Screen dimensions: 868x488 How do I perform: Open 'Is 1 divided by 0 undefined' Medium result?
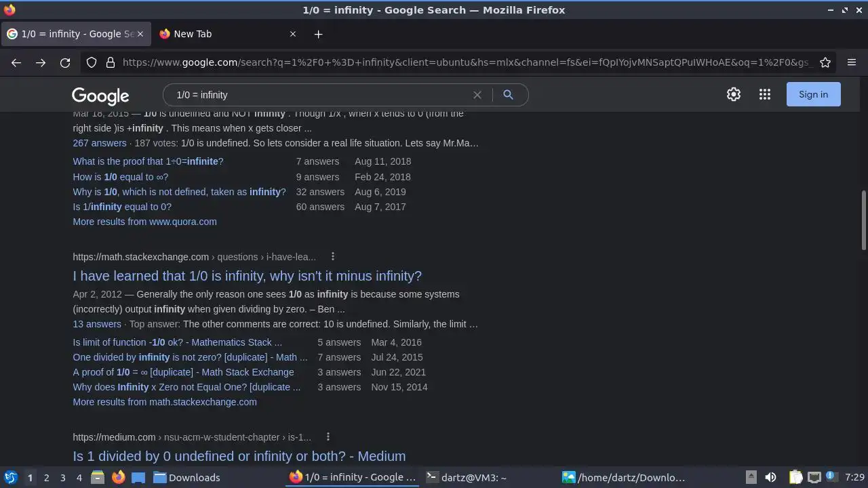239,456
